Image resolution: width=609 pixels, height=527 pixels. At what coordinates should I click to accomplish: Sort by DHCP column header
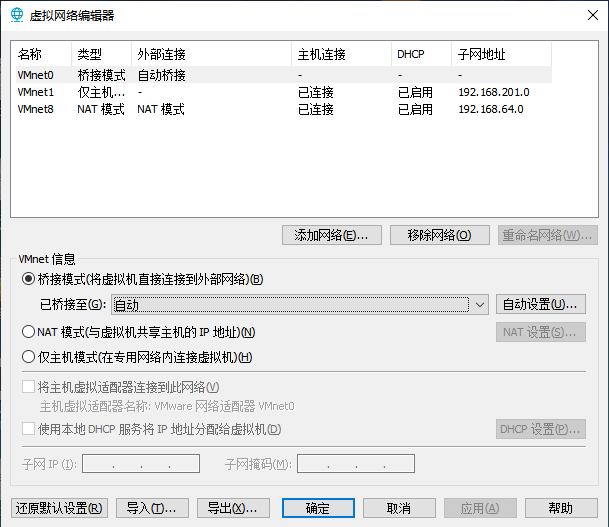coord(421,54)
